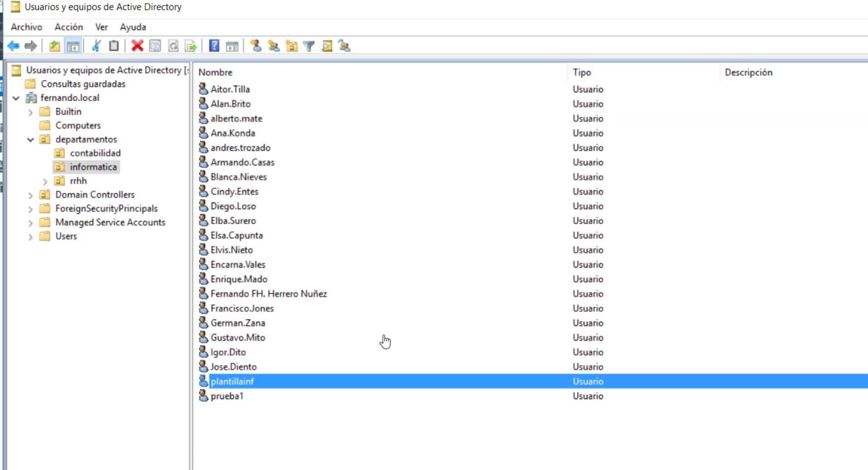Image resolution: width=868 pixels, height=470 pixels.
Task: Click the Up one level folder icon
Action: [55, 46]
